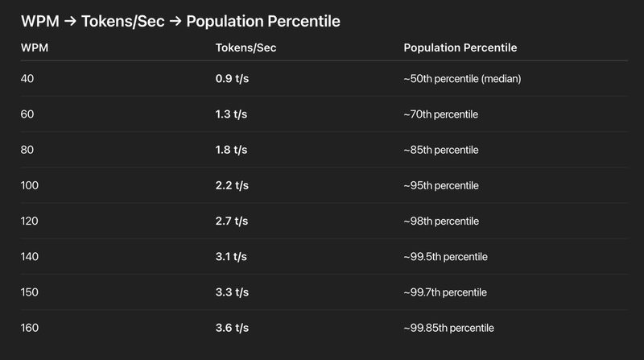Select the 1.3 t/s value
Viewport: 644px width, 360px height.
[232, 114]
